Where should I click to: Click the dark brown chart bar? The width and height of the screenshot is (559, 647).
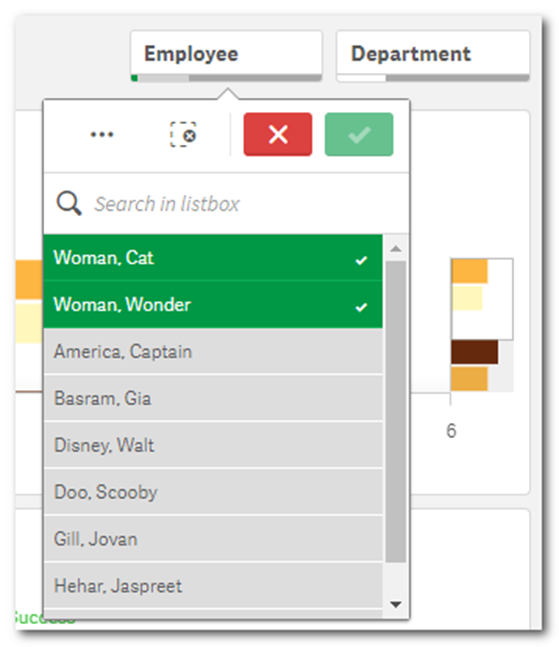click(x=474, y=352)
